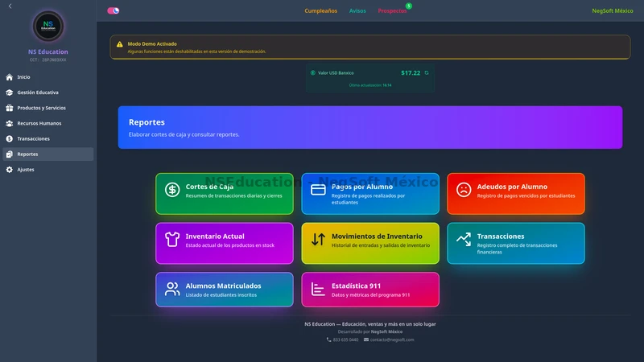Screen dimensions: 644x362
Task: Open Transacciones in the sidebar
Action: [48, 138]
